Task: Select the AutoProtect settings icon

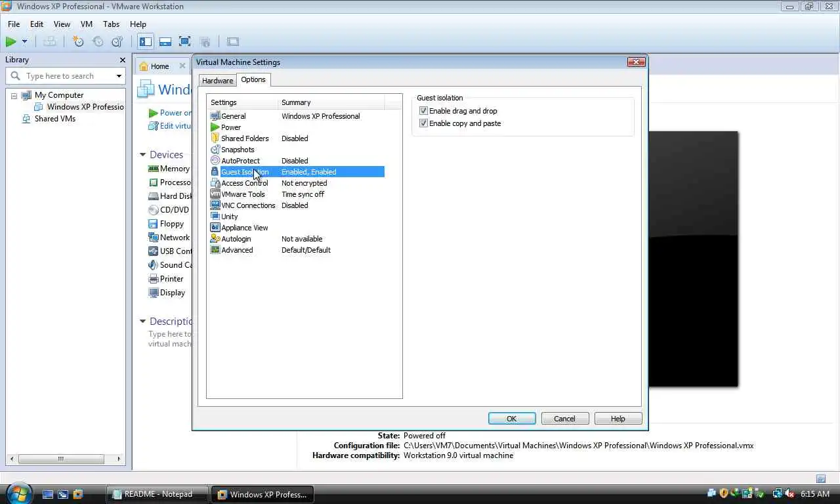Action: 215,161
